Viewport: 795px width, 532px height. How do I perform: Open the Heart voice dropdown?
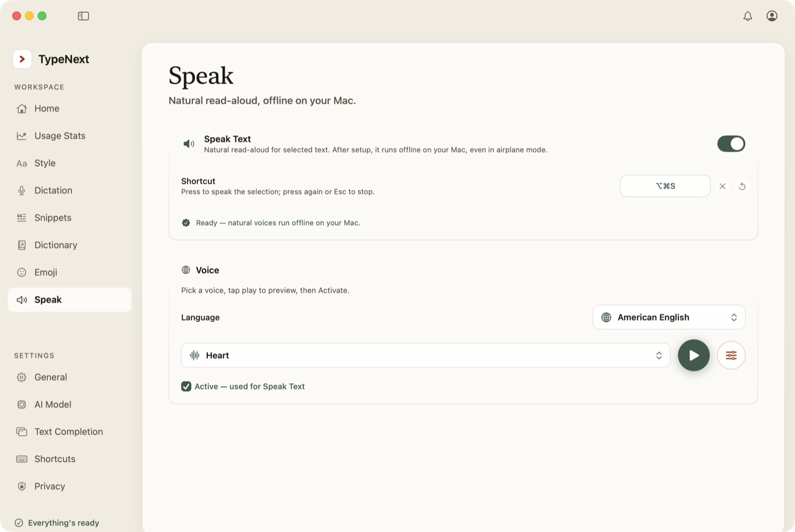426,356
